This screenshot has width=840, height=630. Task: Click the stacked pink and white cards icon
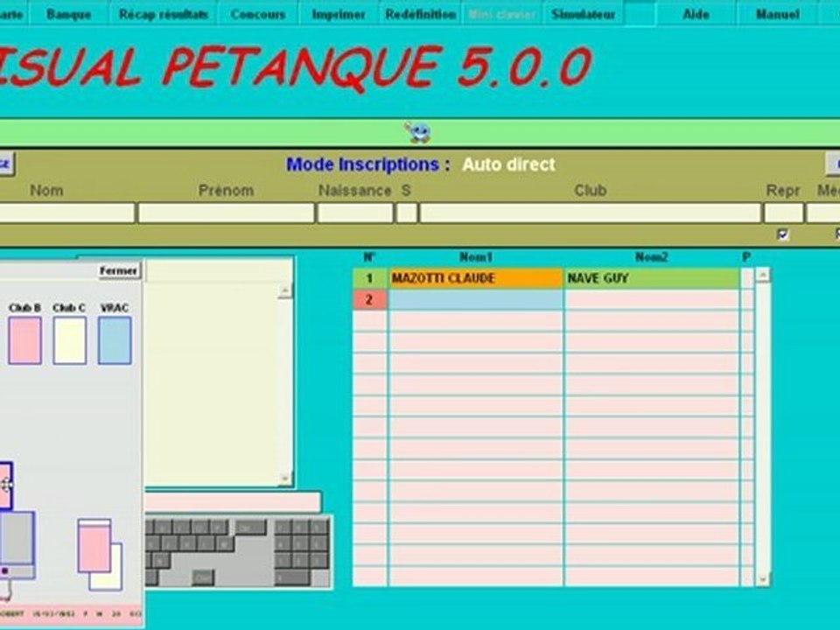pos(100,554)
